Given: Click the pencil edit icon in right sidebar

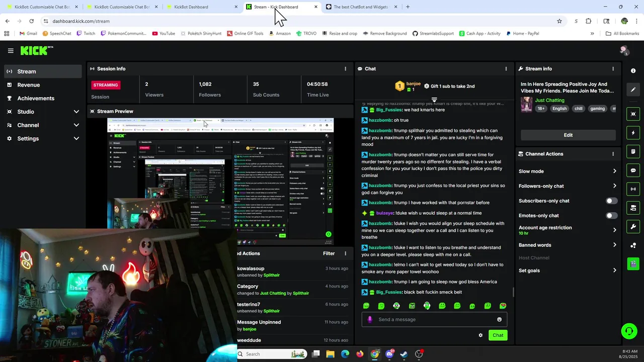Looking at the screenshot, I should [x=633, y=89].
